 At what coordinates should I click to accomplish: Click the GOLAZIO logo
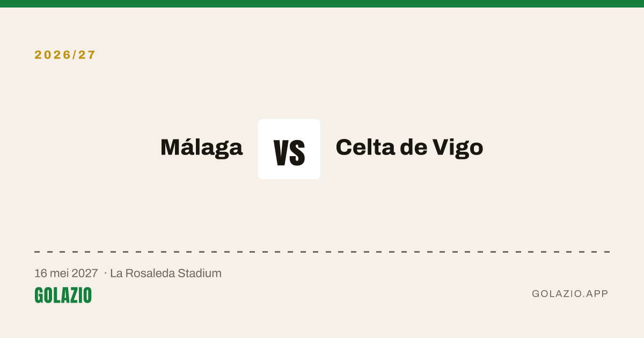pyautogui.click(x=63, y=295)
